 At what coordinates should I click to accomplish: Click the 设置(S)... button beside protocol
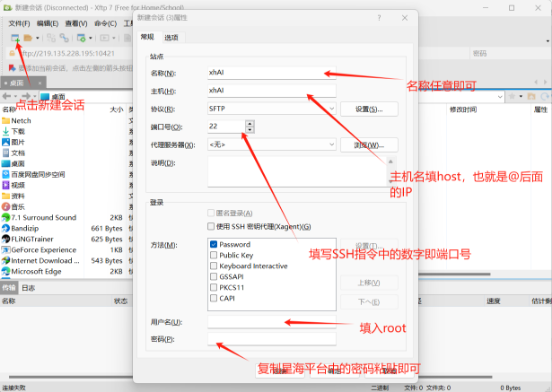[x=369, y=109]
